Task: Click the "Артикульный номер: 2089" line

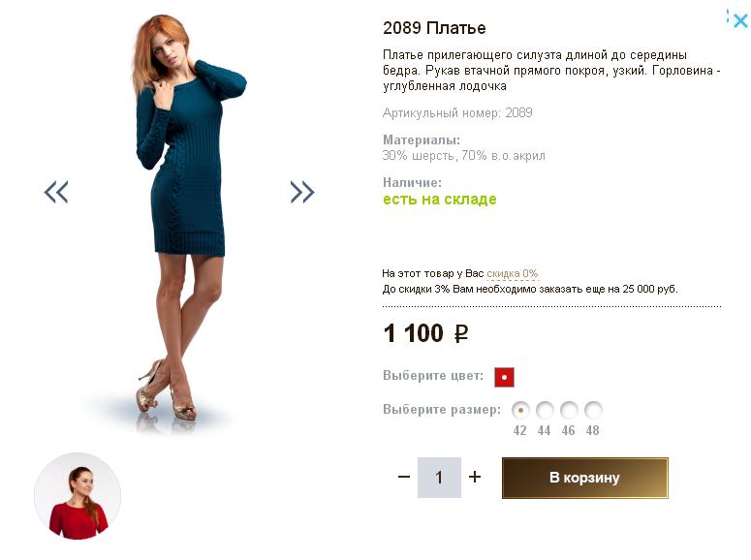Action: pyautogui.click(x=457, y=113)
